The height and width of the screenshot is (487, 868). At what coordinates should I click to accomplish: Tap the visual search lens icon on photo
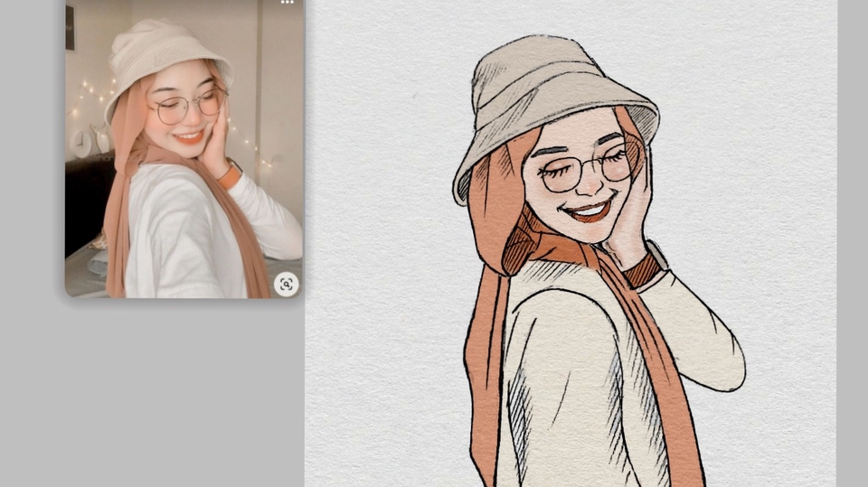click(287, 285)
